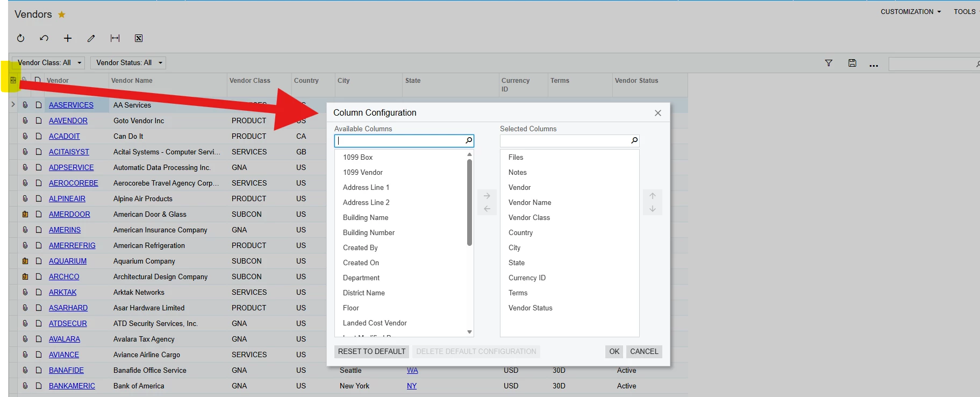This screenshot has height=397, width=980.
Task: Select Terms in Selected Columns
Action: point(518,293)
